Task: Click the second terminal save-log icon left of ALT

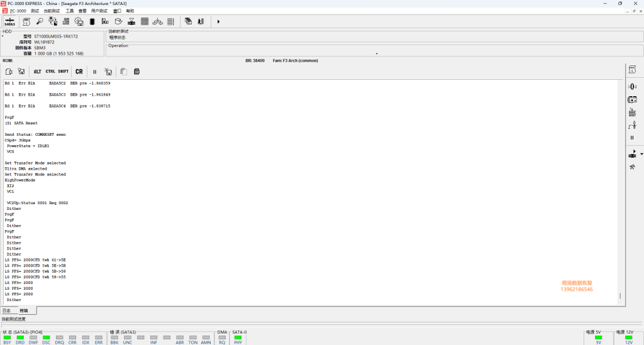Action: coord(21,72)
